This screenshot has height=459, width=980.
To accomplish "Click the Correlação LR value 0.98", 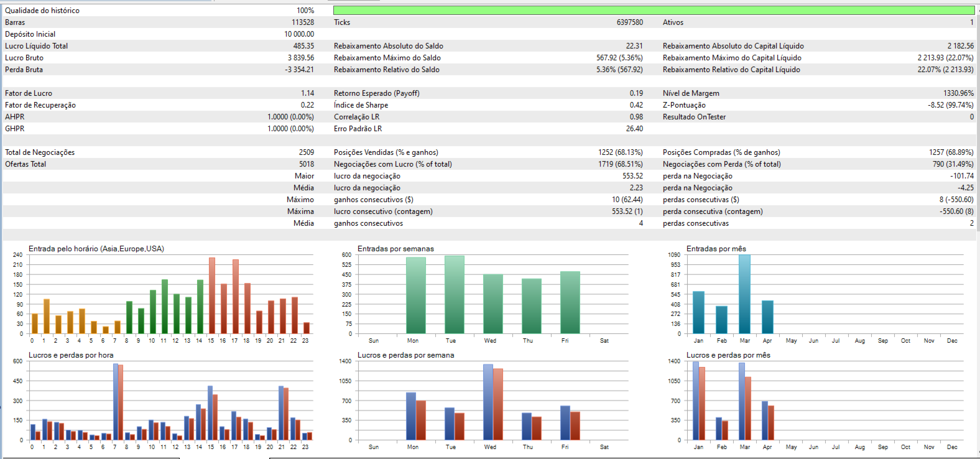I will (636, 117).
